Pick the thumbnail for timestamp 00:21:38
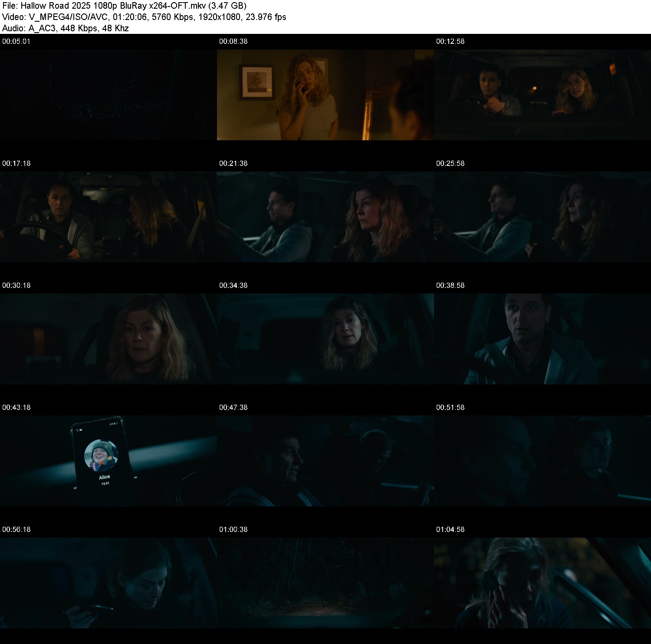651x644 pixels. coord(325,217)
